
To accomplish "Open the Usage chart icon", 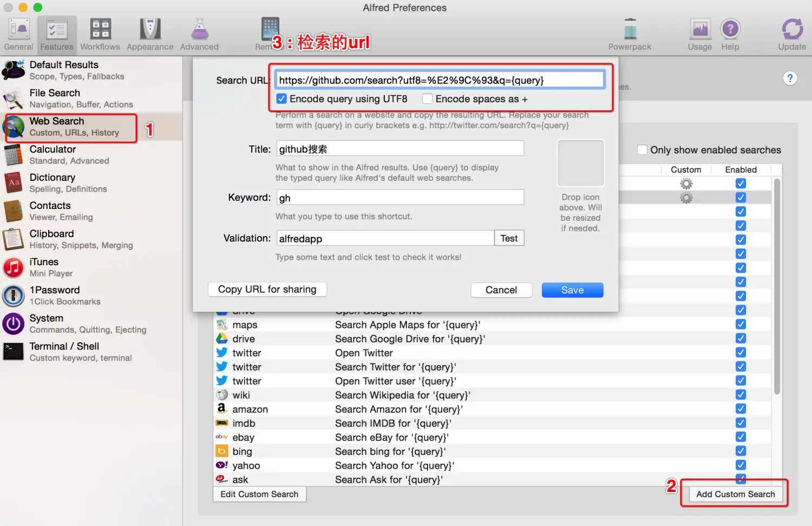I will tap(700, 35).
